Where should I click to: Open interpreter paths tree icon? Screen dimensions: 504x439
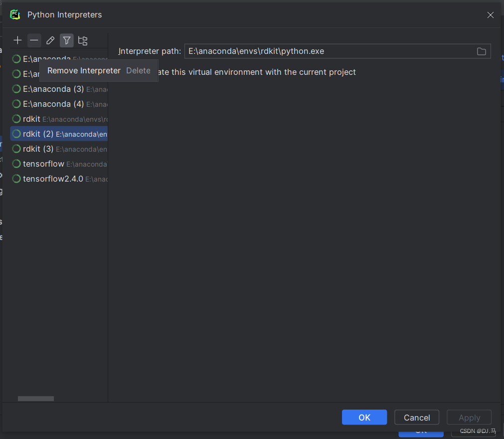83,40
